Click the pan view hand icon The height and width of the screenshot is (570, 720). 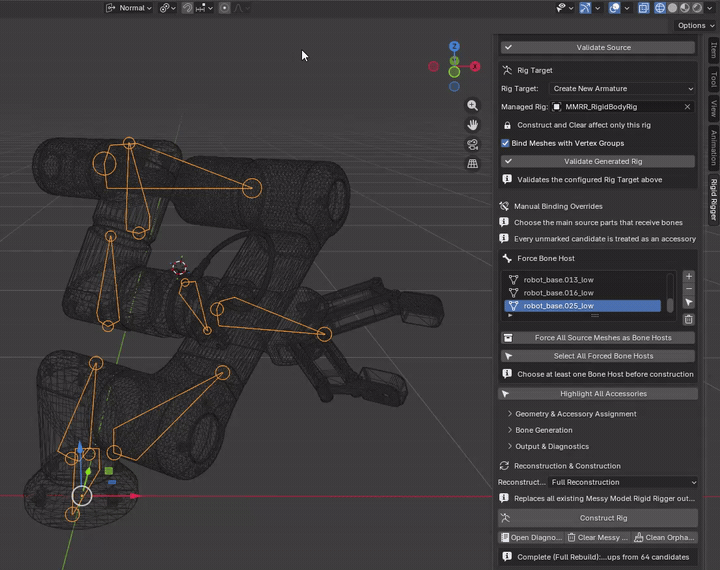pyautogui.click(x=472, y=124)
